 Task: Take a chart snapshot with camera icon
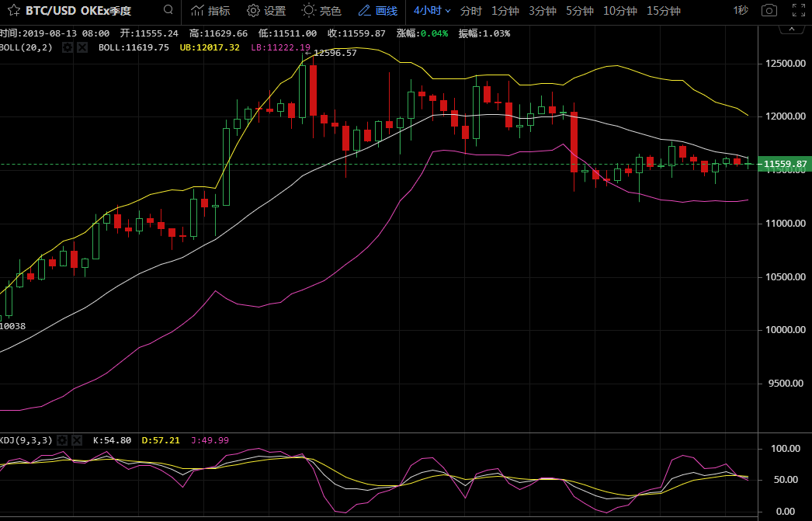click(x=769, y=10)
